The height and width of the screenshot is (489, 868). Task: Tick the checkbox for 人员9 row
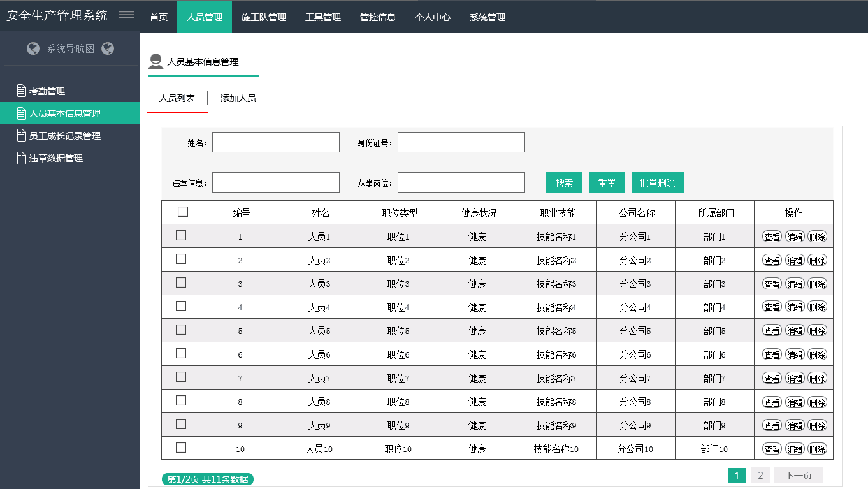point(181,424)
